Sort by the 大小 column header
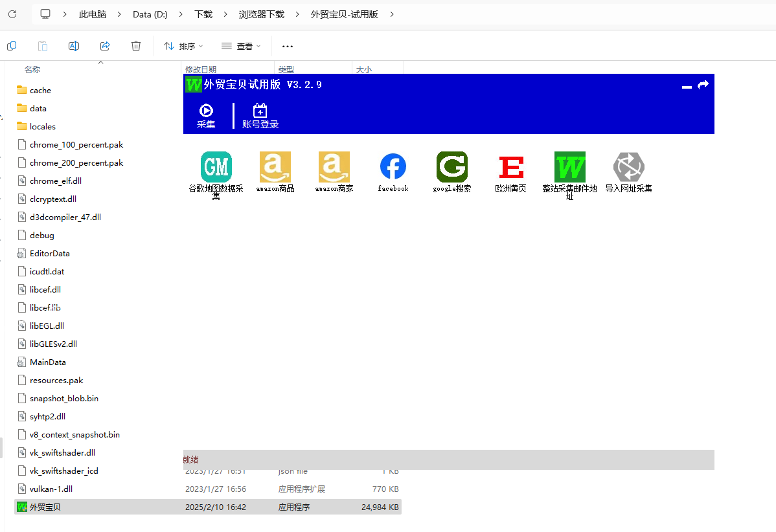 (x=364, y=70)
